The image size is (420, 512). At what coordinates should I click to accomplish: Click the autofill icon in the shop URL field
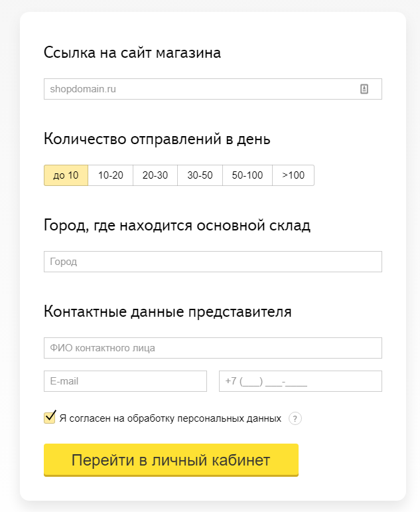(x=364, y=89)
